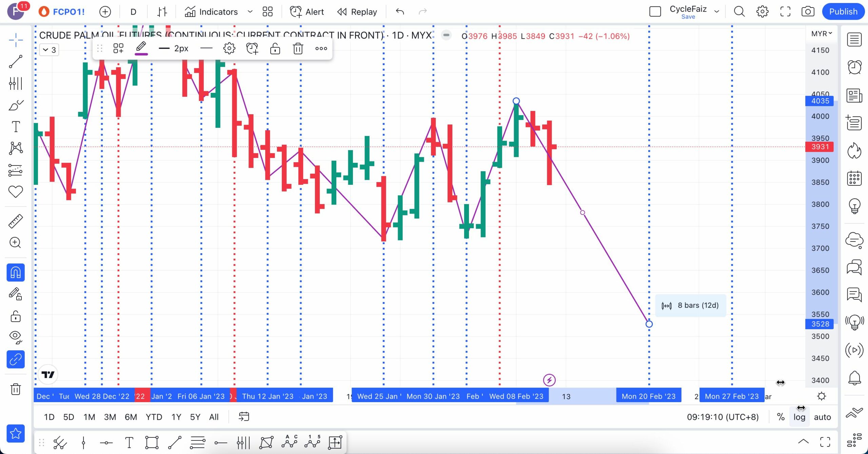The width and height of the screenshot is (868, 454).
Task: Toggle log scale on
Action: [x=799, y=417]
